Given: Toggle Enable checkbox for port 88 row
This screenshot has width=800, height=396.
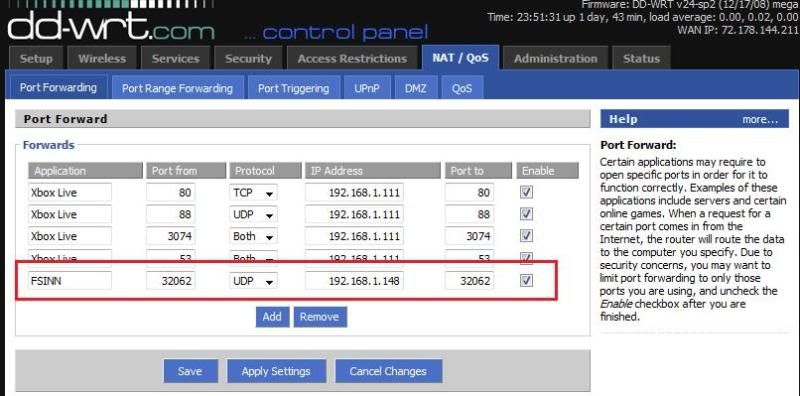Looking at the screenshot, I should pyautogui.click(x=527, y=214).
